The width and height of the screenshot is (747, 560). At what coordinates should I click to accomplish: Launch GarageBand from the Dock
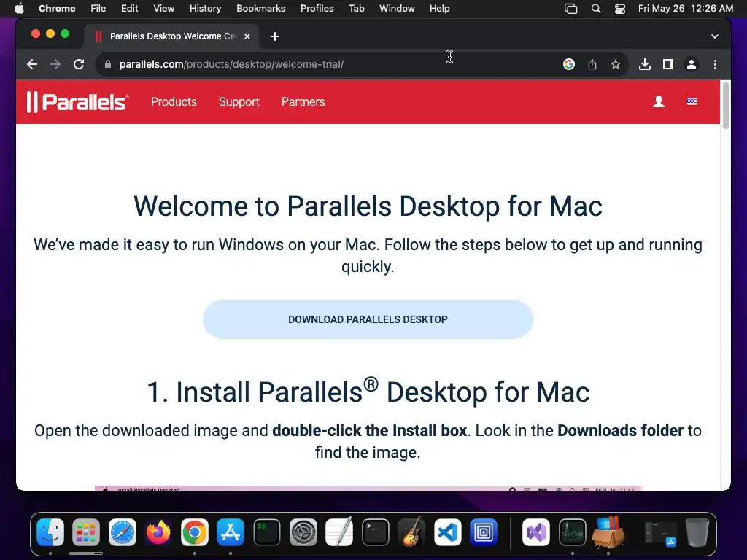coord(411,532)
